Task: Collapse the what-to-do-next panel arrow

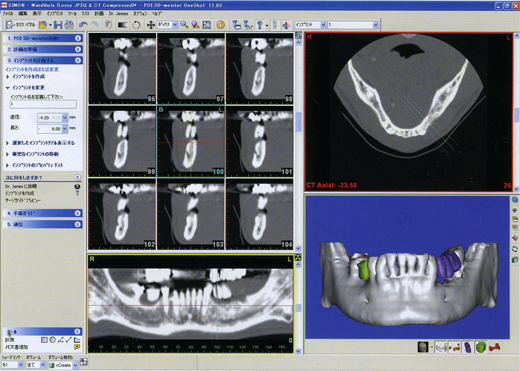Action: tap(77, 177)
